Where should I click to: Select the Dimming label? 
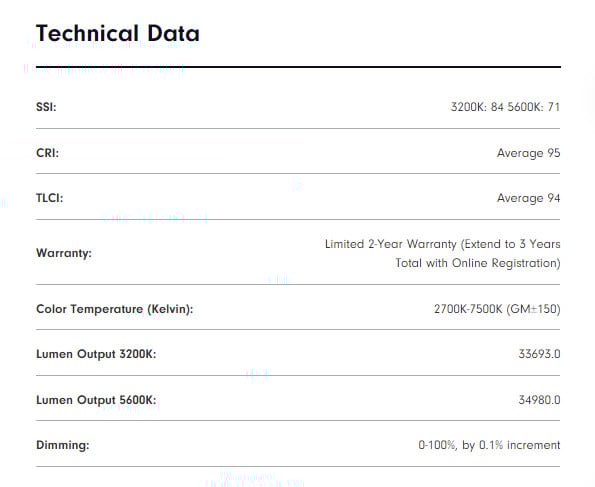[63, 445]
